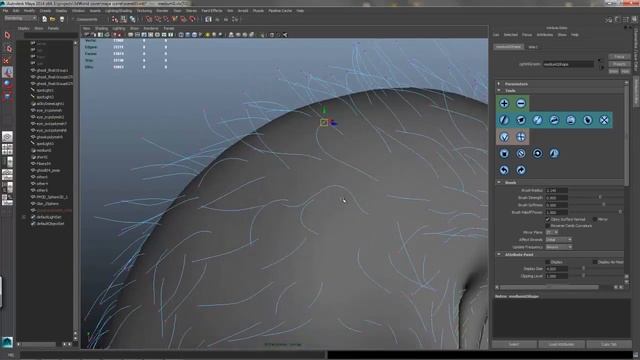This screenshot has height=360, width=640.
Task: Open the Affect Strands dropdown
Action: point(559,240)
